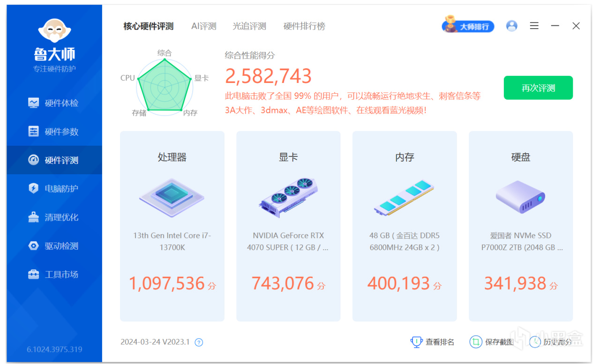Click the 历史跑分 clock icon
Viewport: 600px width, 364px height.
pyautogui.click(x=535, y=342)
